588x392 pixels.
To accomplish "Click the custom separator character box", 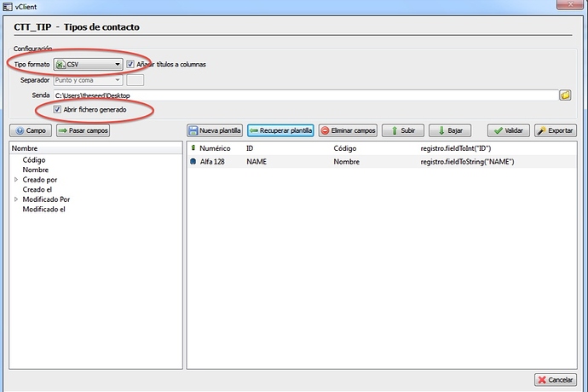I will pyautogui.click(x=135, y=80).
